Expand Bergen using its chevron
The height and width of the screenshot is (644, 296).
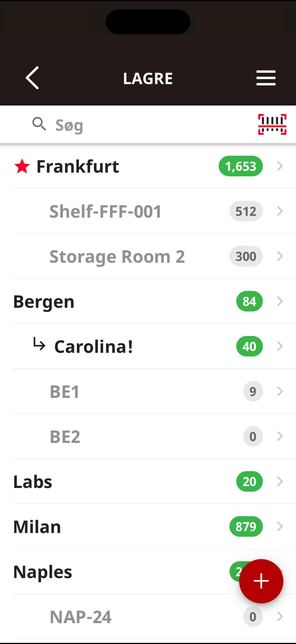click(280, 301)
